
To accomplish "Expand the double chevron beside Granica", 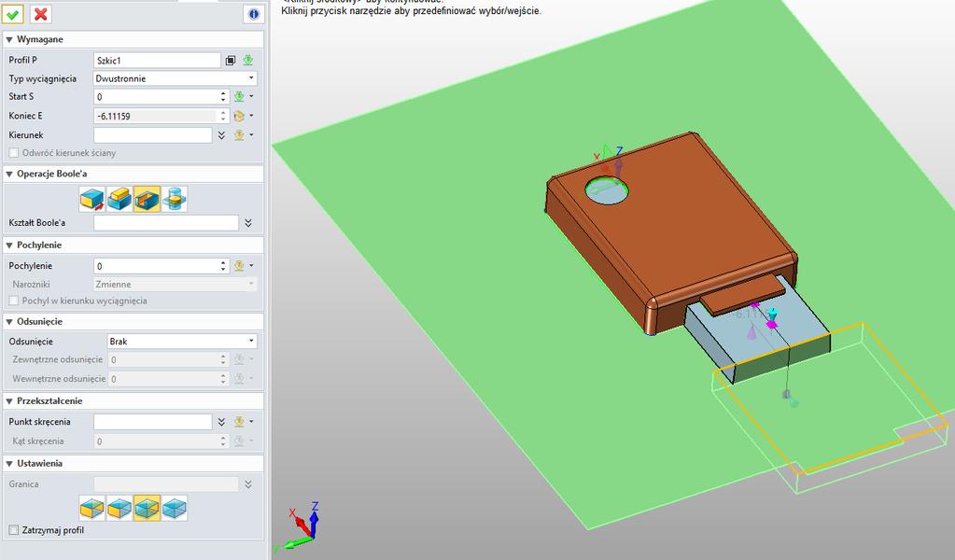I will 248,484.
